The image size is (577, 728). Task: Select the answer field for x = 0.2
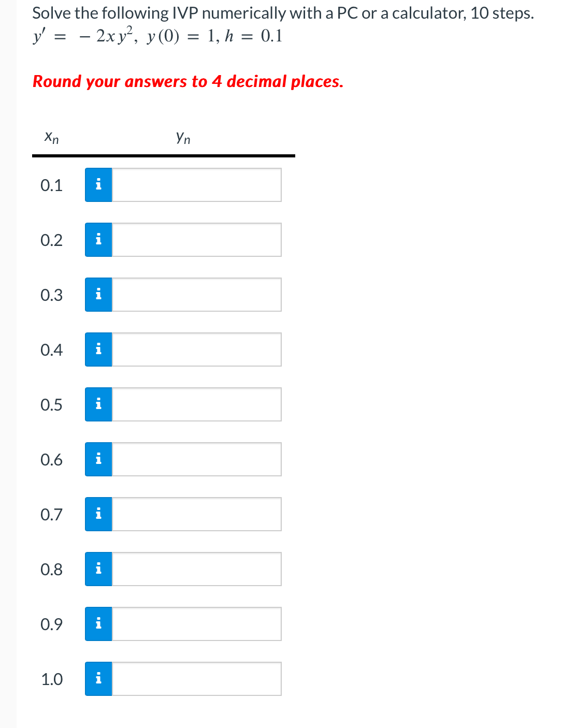[197, 240]
